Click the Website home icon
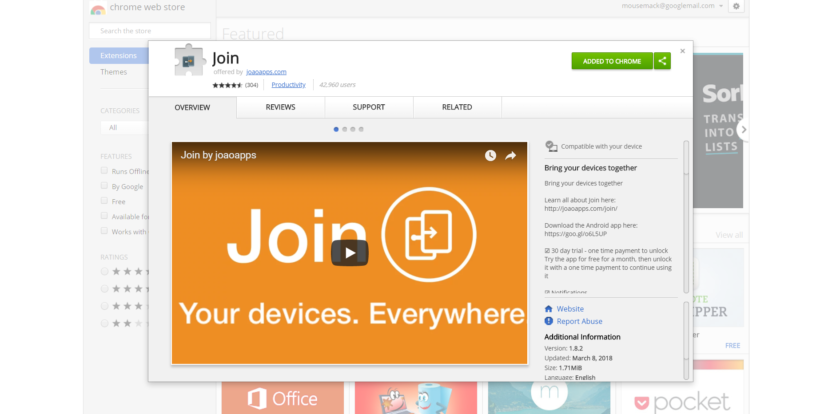Screen dimensions: 840x414 549,309
